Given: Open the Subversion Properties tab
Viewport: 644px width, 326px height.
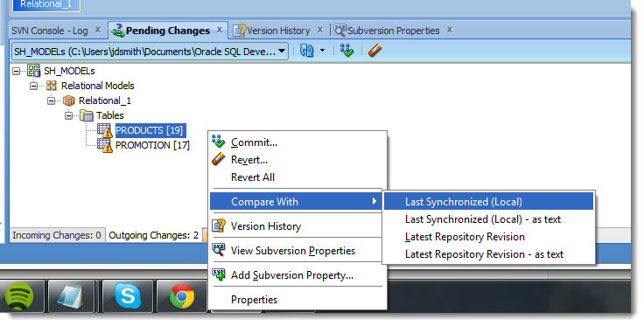Looking at the screenshot, I should 393,31.
